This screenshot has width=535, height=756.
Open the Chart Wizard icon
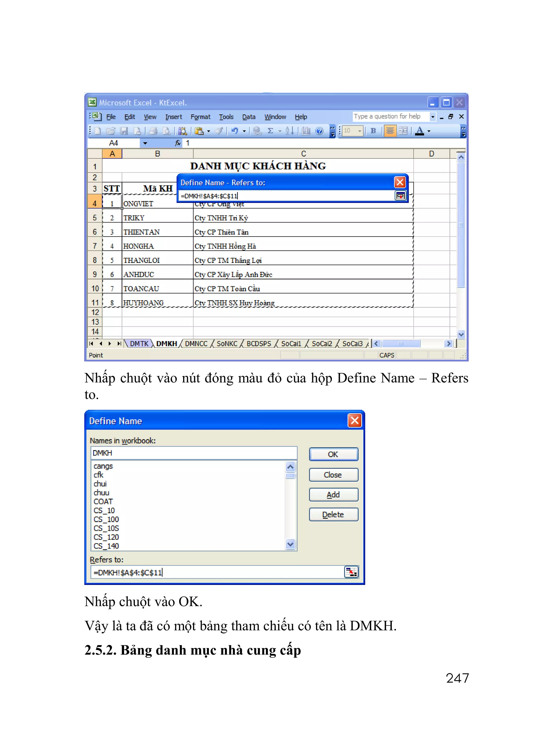[306, 131]
